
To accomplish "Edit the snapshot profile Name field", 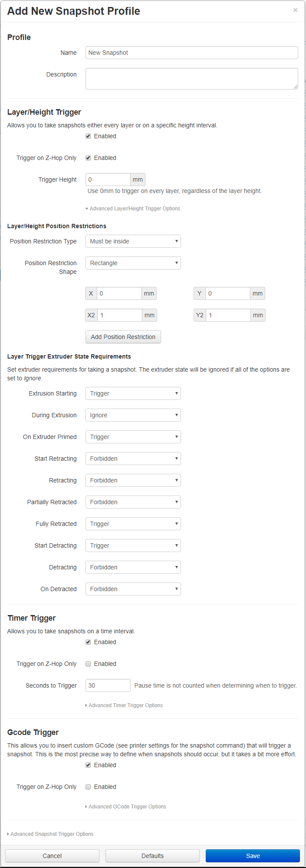I will click(191, 52).
